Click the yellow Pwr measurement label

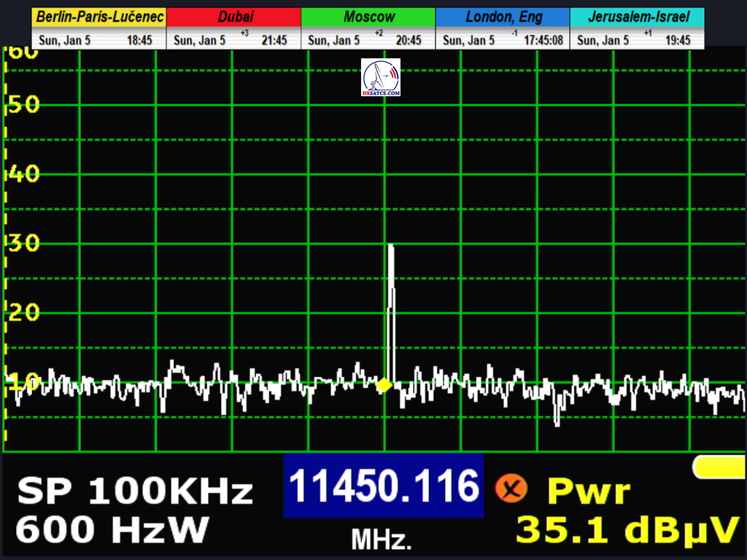pos(588,491)
